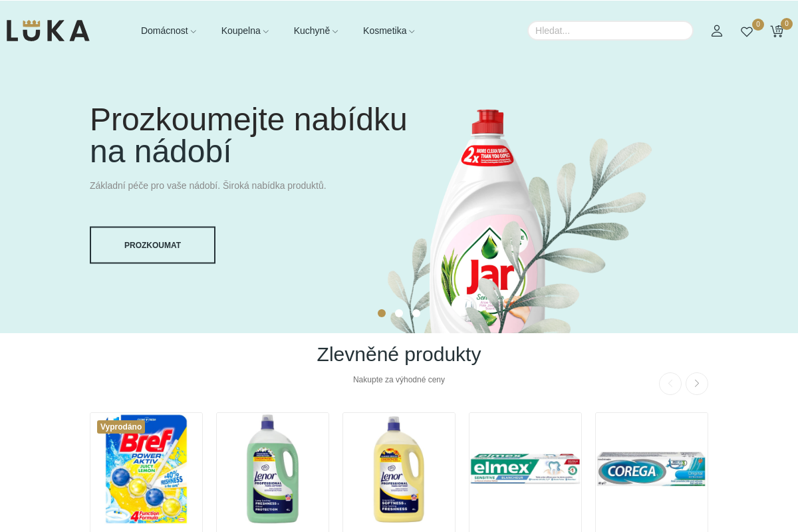Open the green Lenor Professional product
The image size is (798, 532).
(273, 469)
